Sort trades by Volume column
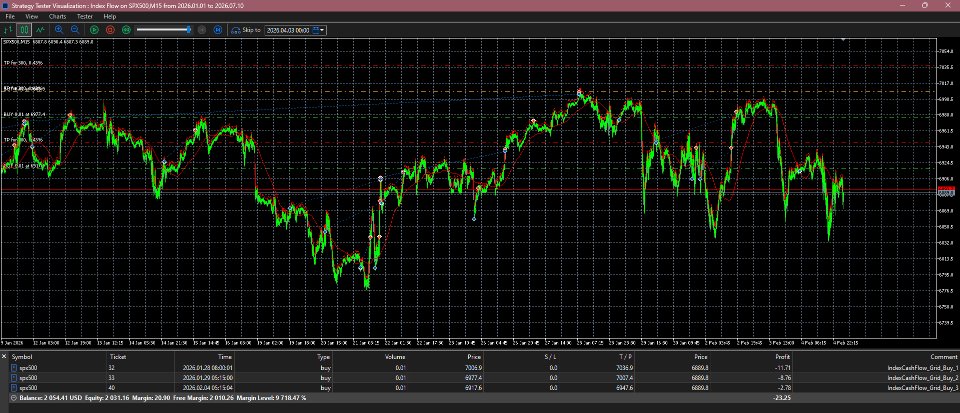This screenshot has width=960, height=413. point(395,357)
